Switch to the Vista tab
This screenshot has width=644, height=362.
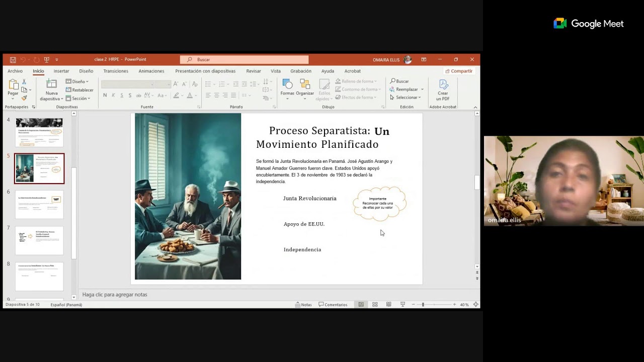(276, 71)
